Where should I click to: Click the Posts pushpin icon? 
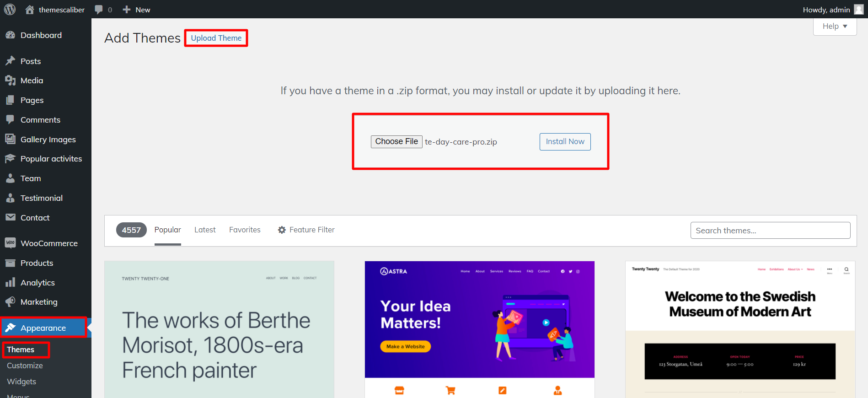[x=10, y=61]
